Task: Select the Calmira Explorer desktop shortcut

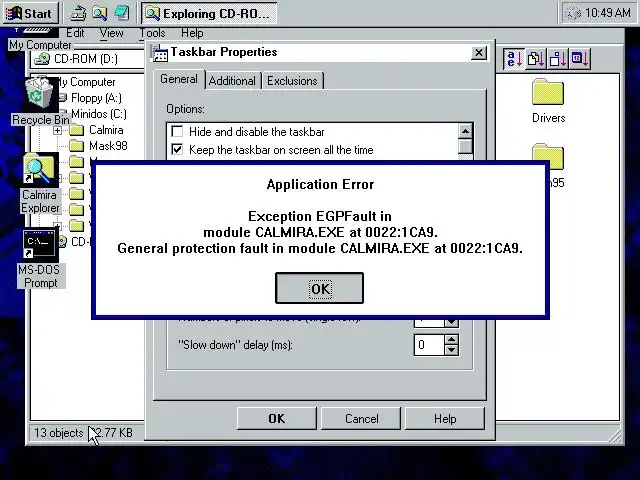Action: click(x=40, y=184)
